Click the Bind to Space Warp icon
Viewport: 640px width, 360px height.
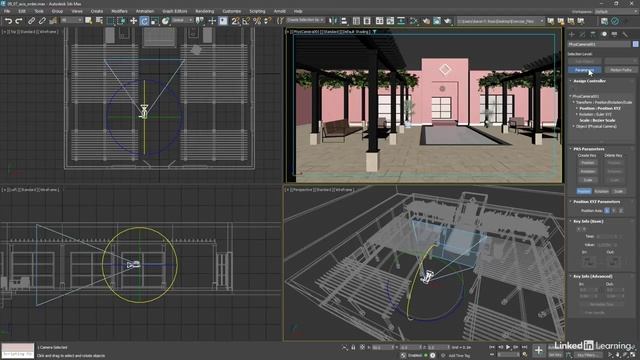53,21
